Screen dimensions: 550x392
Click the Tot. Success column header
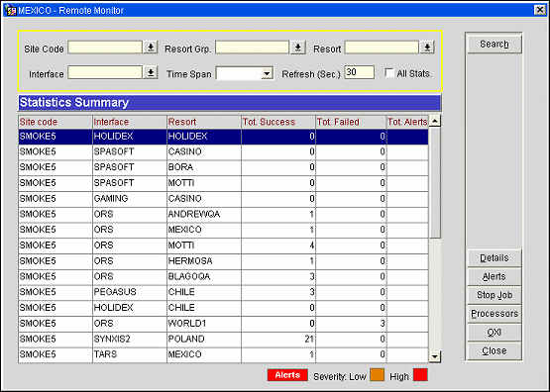(278, 122)
